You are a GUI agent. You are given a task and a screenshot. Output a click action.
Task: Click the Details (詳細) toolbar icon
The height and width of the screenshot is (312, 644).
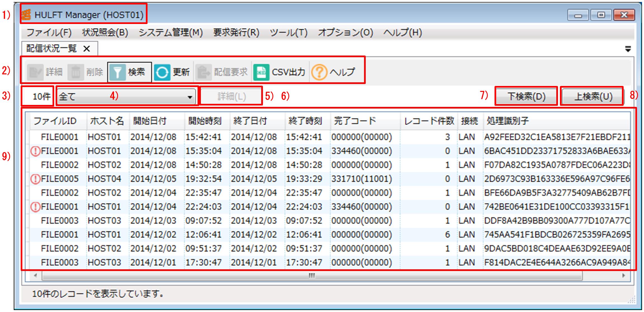click(35, 73)
